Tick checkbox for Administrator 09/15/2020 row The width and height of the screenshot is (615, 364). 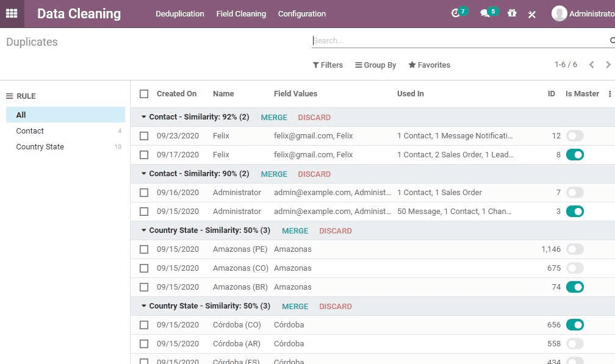144,212
